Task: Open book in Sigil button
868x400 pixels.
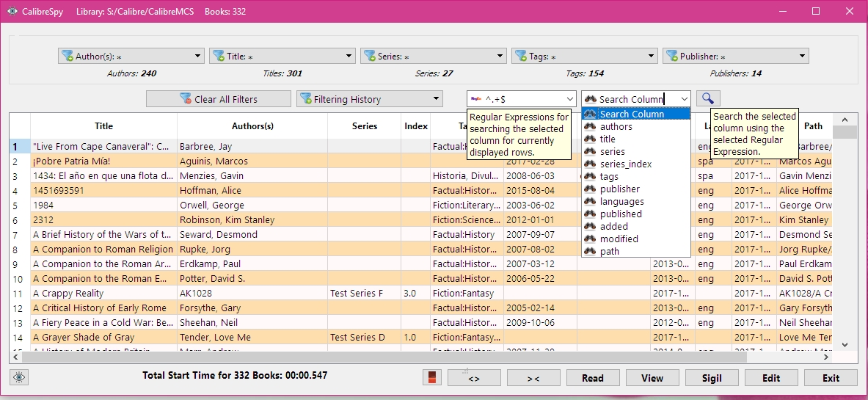Action: 712,378
